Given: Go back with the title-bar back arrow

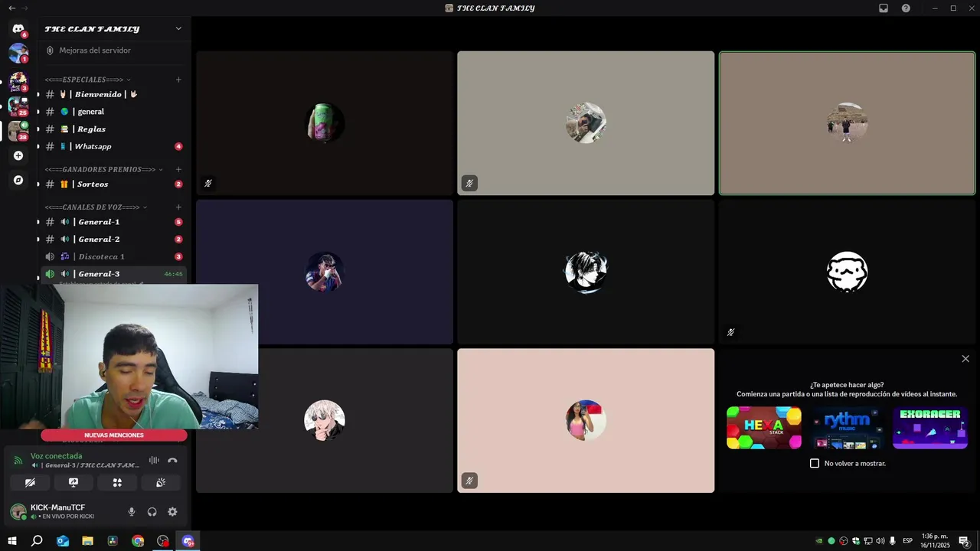Looking at the screenshot, I should point(11,8).
